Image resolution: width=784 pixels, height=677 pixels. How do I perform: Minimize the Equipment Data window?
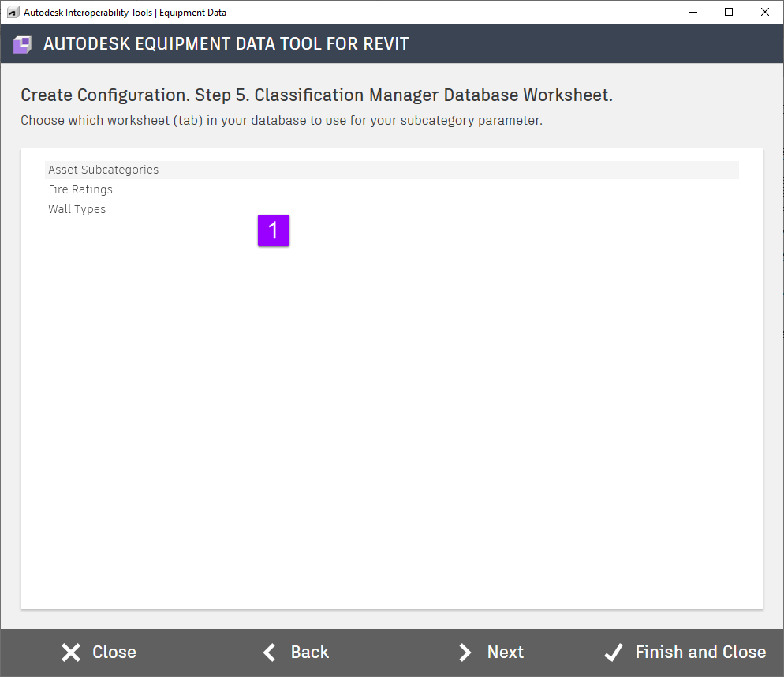[x=693, y=12]
